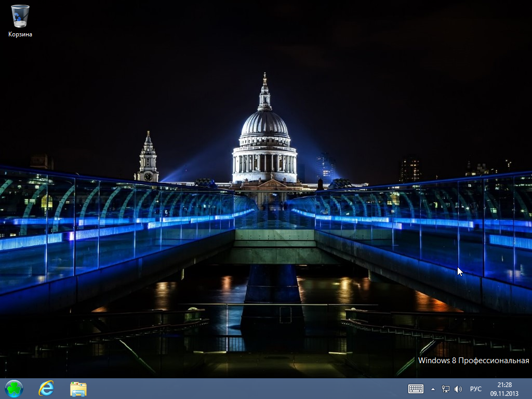
Task: Open File Explorer from the taskbar
Action: pos(78,389)
